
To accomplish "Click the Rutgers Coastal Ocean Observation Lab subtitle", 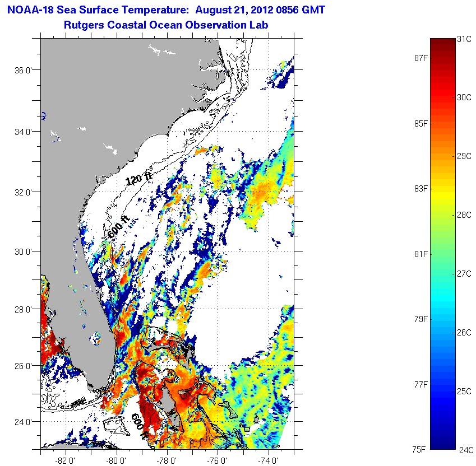I will click(x=166, y=25).
